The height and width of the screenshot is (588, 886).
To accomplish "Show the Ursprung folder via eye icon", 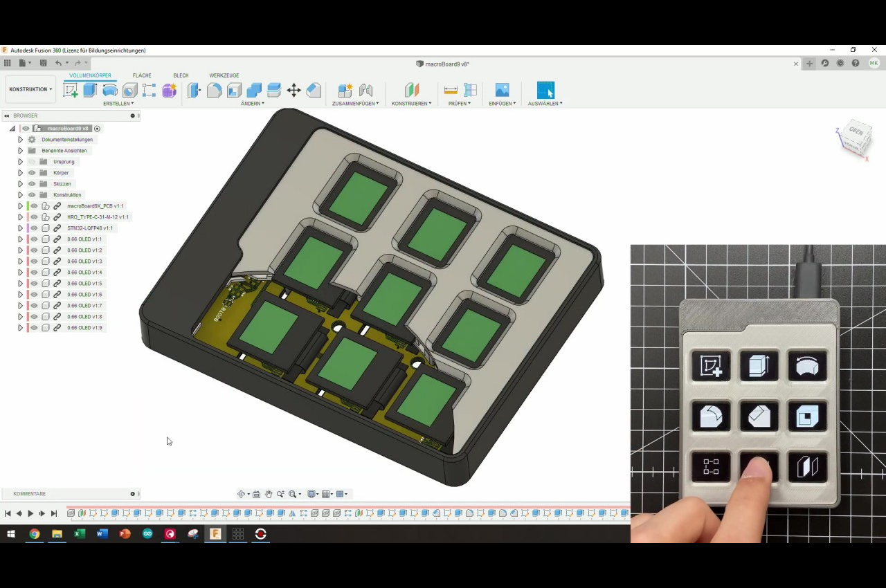I will 32,162.
